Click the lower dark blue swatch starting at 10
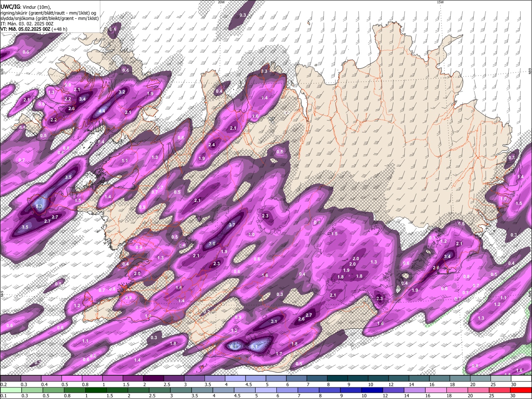 coord(372,390)
